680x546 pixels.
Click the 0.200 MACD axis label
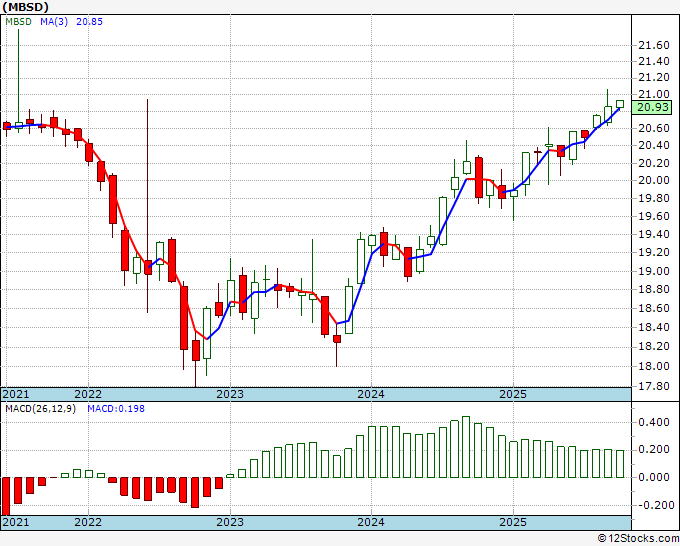656,450
